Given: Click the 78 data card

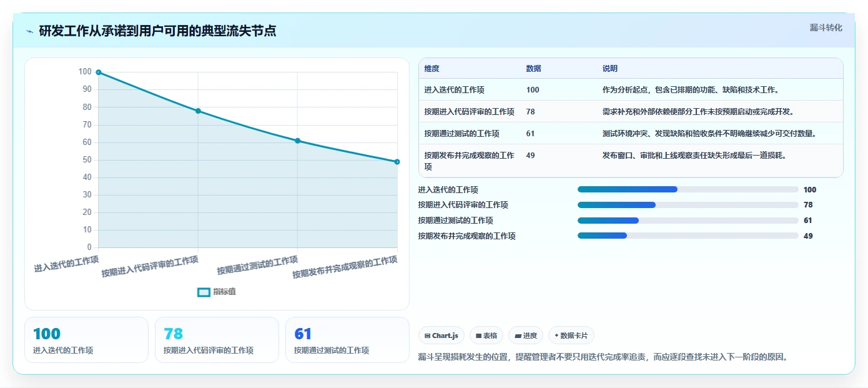Looking at the screenshot, I should (x=217, y=340).
